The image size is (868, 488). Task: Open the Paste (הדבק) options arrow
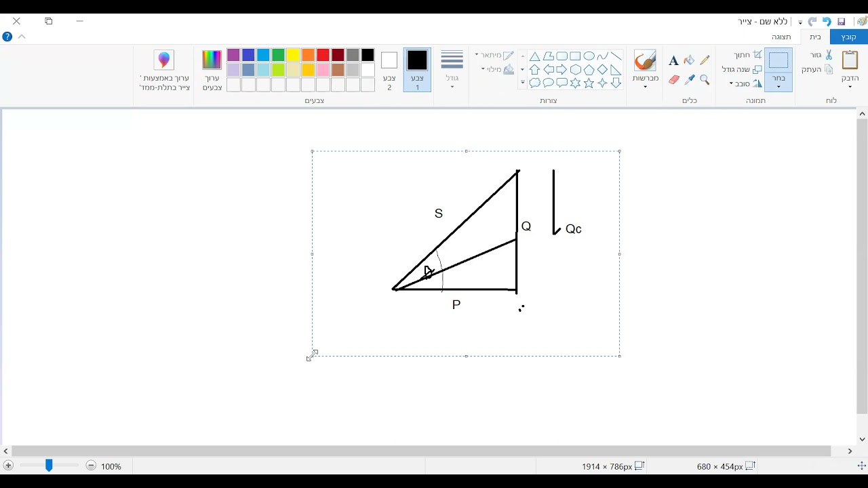point(850,86)
